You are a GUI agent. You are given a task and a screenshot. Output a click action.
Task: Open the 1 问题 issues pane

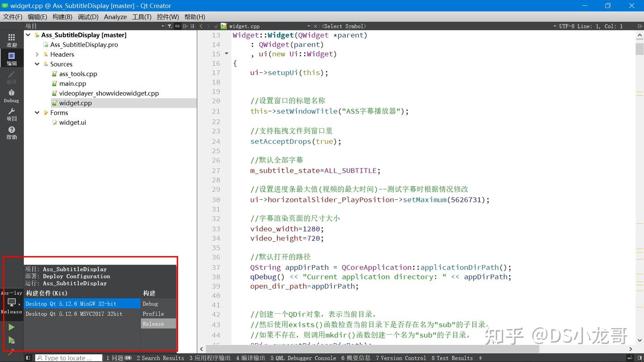119,358
